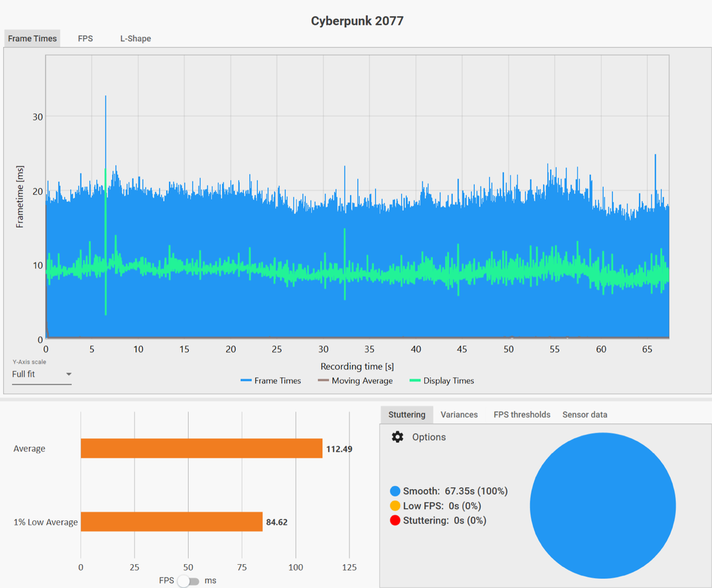This screenshot has width=712, height=588.
Task: Click the blue stuttering pie chart
Action: (603, 506)
